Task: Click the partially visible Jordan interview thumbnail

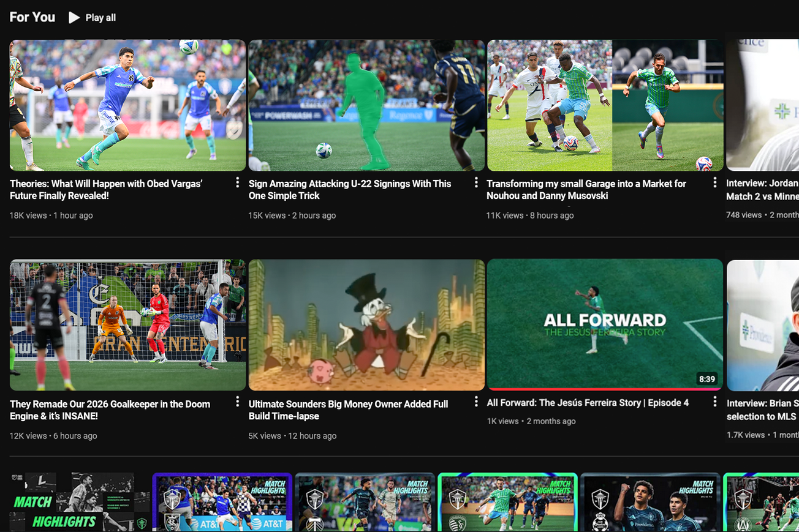Action: pyautogui.click(x=762, y=105)
